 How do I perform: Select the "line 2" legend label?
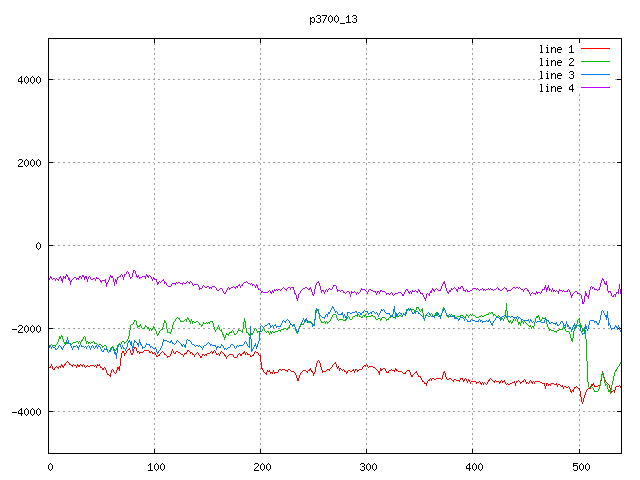pyautogui.click(x=557, y=62)
